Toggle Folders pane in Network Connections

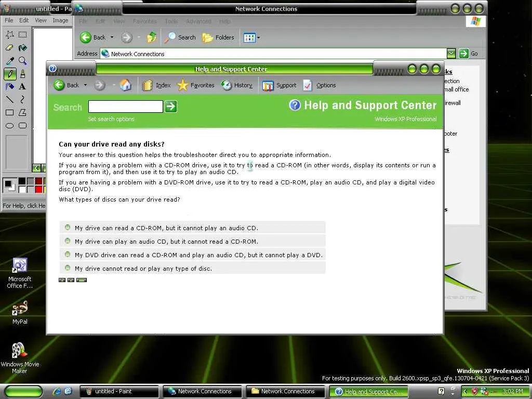click(218, 37)
